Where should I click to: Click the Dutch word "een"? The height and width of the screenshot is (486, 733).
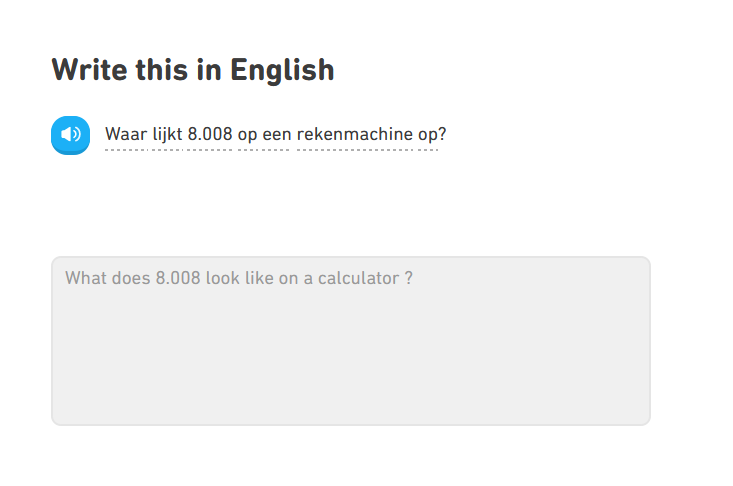(x=276, y=134)
